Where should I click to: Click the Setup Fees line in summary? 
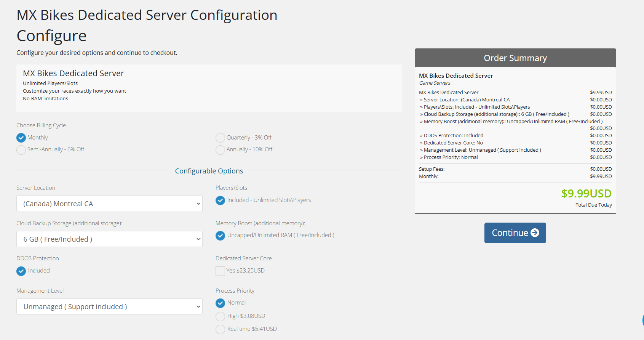tap(515, 169)
